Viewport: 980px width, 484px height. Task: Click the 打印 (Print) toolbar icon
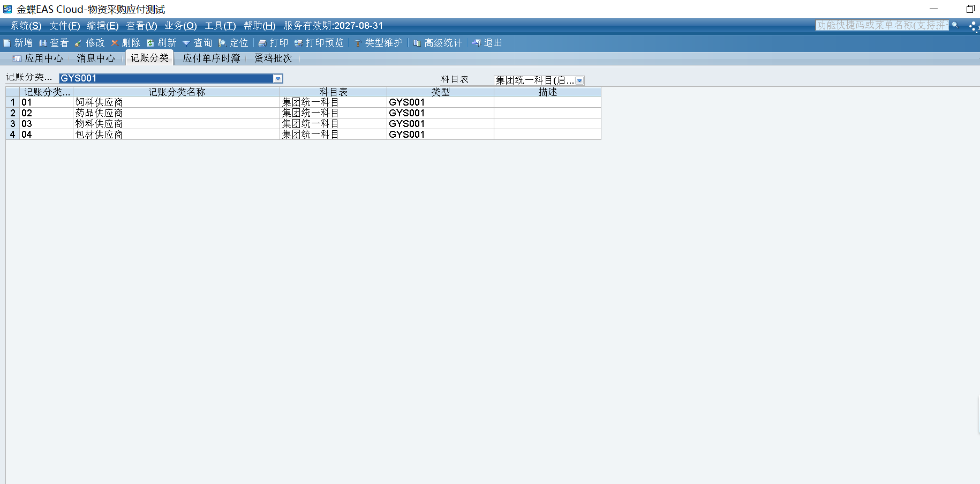(273, 43)
